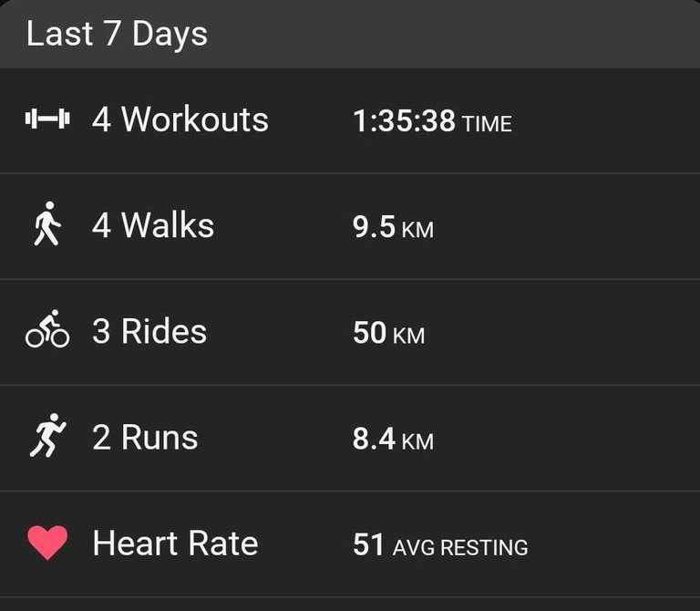Open the 2 Runs row

coord(350,438)
